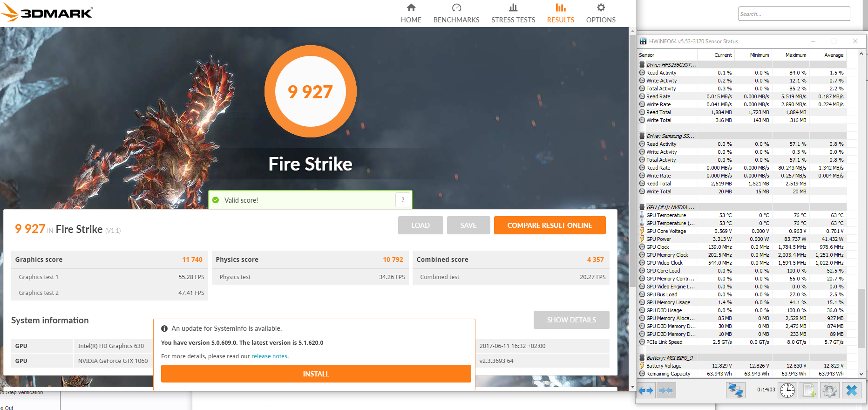Select the GPU D3D Usage row
Image resolution: width=868 pixels, height=410 pixels.
(742, 310)
